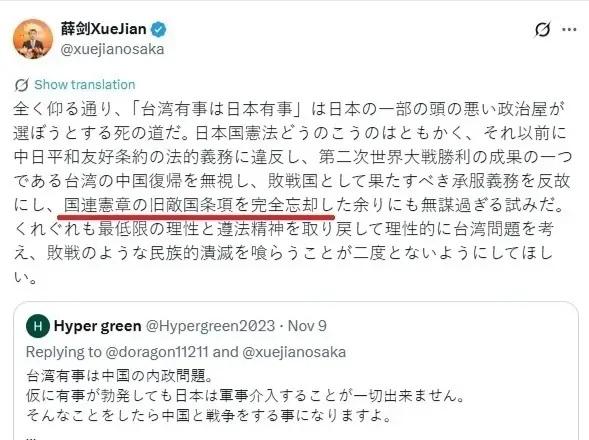The image size is (589, 440).
Task: Open the @xuejianosaka handle under the display name
Action: [112, 49]
